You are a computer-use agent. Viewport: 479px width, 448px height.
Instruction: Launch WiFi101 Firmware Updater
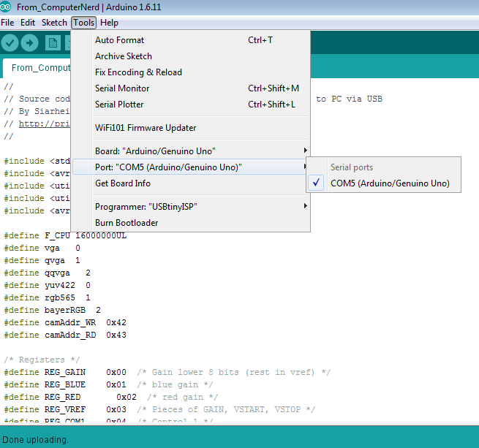pos(191,128)
